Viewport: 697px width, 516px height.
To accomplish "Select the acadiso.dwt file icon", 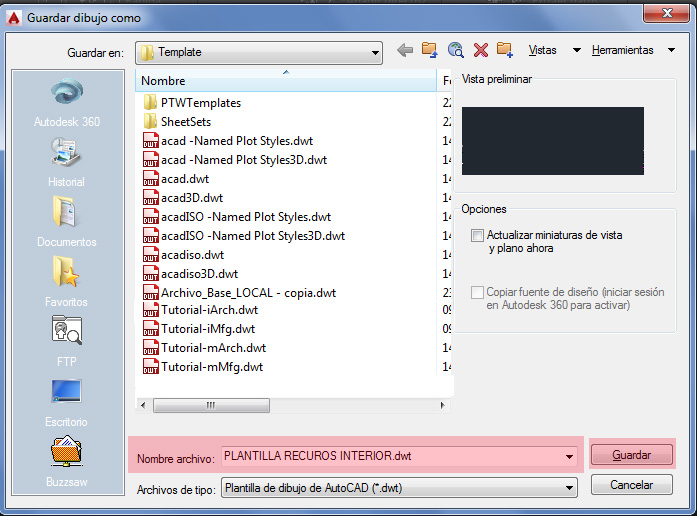I will tap(150, 255).
